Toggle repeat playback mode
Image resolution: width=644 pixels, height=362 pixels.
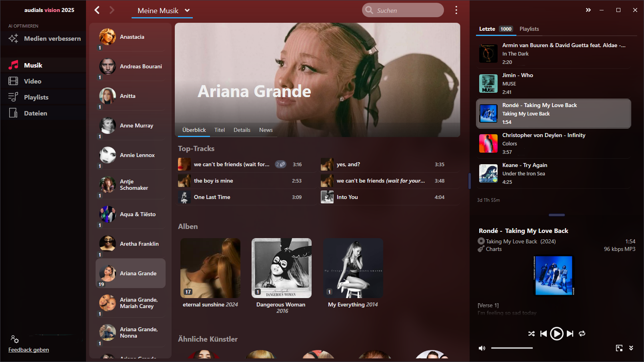click(582, 334)
